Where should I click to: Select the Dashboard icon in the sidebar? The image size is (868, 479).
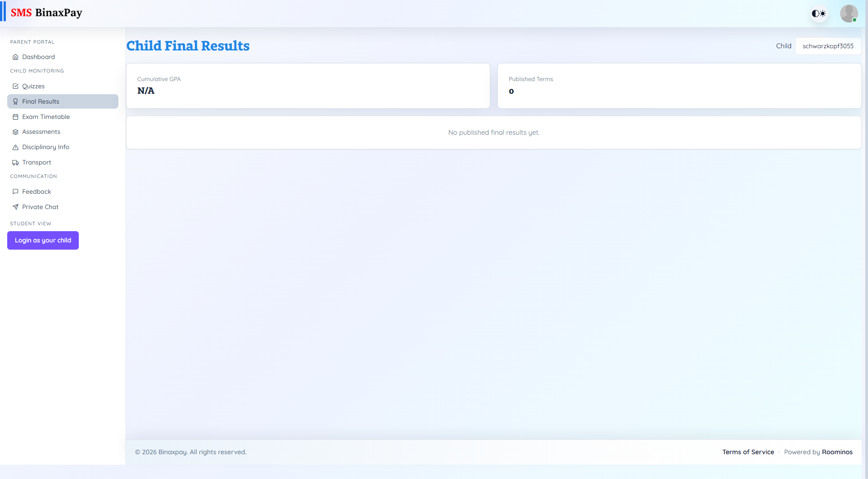click(16, 57)
